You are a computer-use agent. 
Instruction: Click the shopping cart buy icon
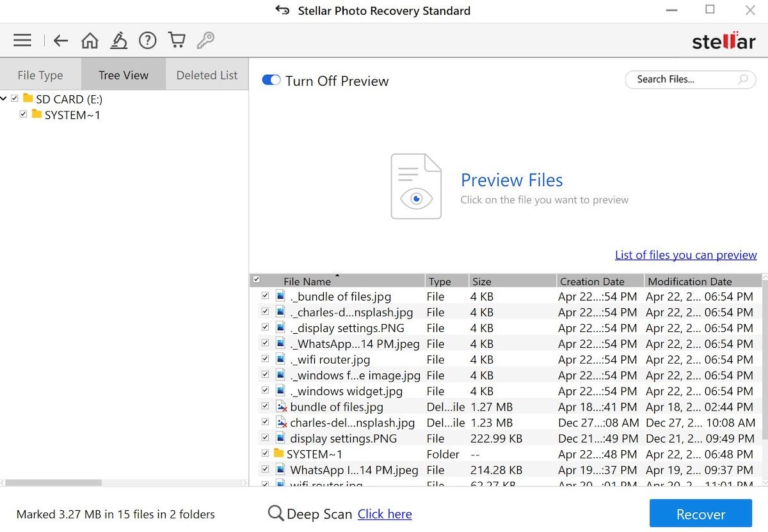click(x=177, y=41)
